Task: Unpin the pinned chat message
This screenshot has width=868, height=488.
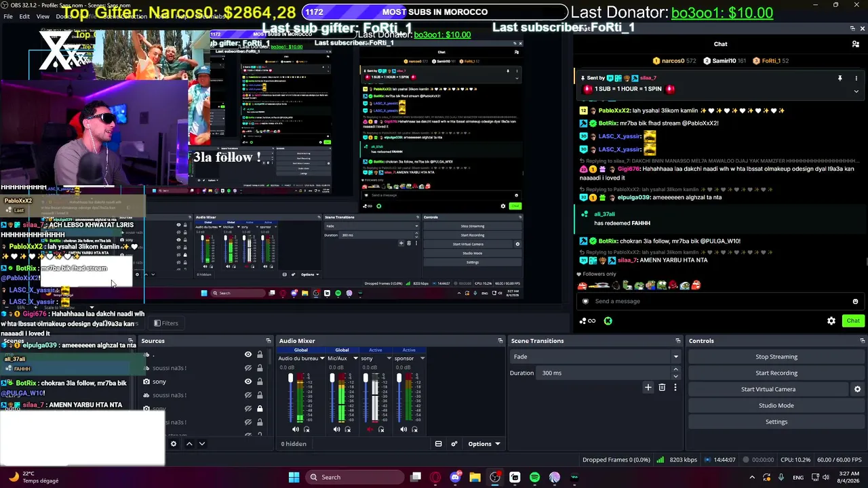Action: point(840,79)
